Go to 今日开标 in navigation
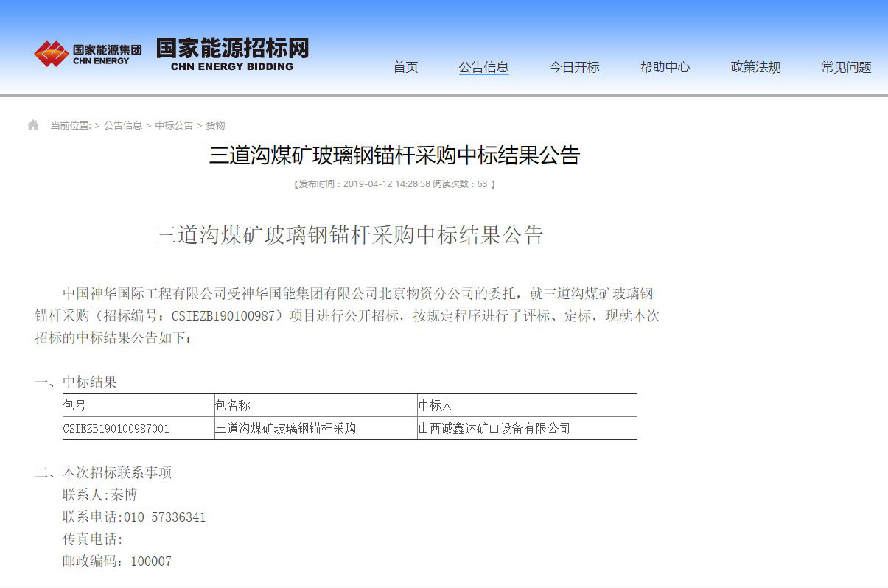 pyautogui.click(x=574, y=67)
